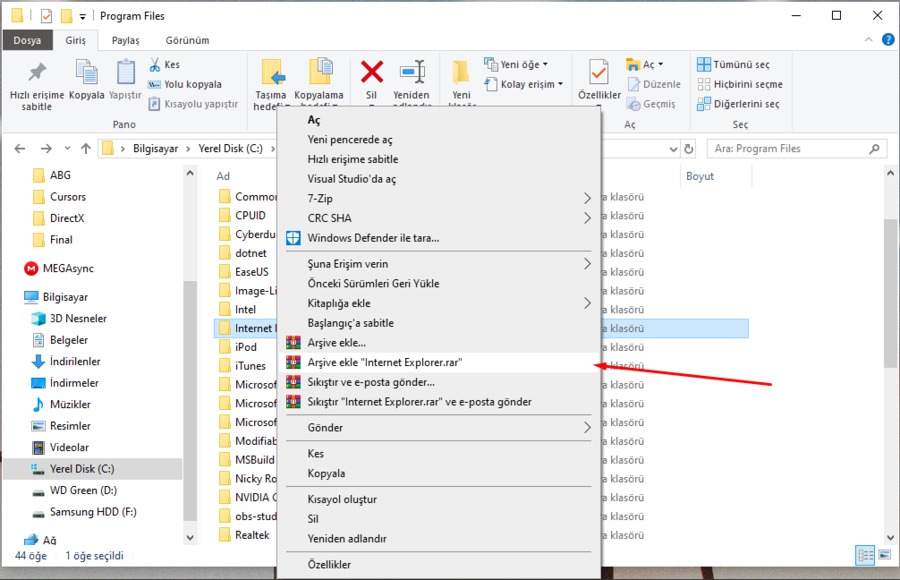Open the Dosya file tab

(x=28, y=40)
